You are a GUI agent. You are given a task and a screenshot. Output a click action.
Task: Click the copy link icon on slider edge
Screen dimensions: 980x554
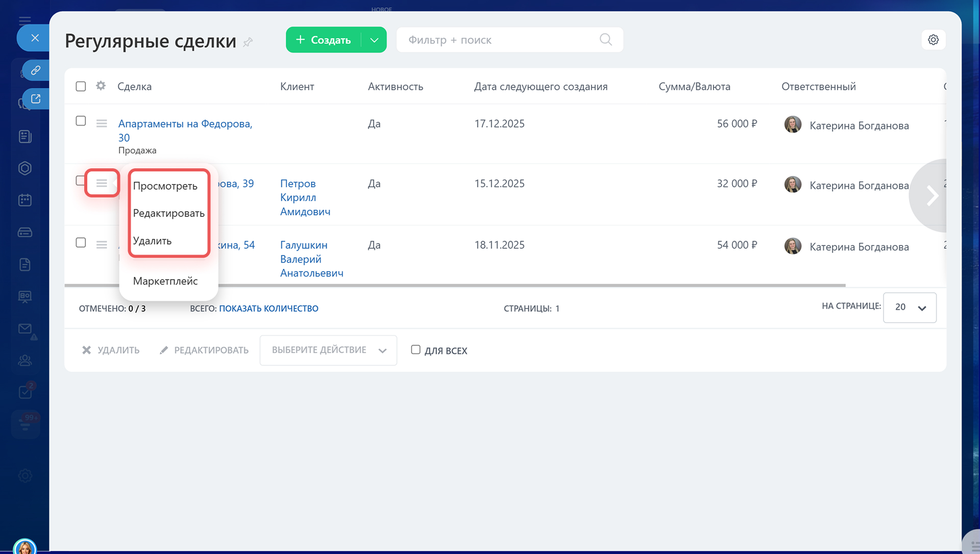click(x=36, y=70)
